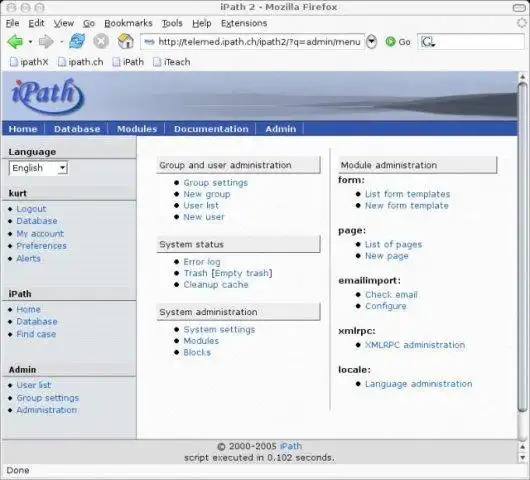This screenshot has width=530, height=480.
Task: Open Group settings under Group and user administration
Action: coord(216,183)
